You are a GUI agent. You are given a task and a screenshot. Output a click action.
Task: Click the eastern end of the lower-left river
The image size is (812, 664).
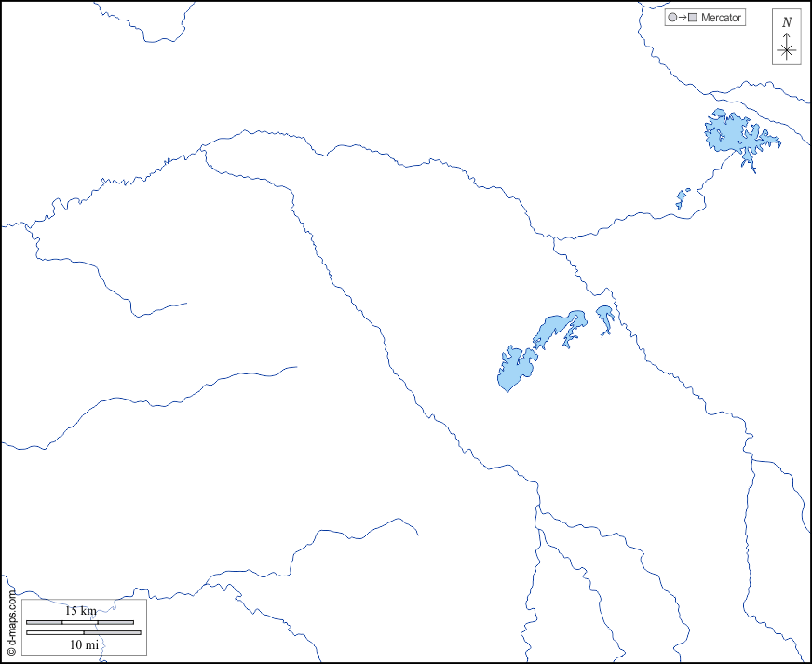pos(417,535)
